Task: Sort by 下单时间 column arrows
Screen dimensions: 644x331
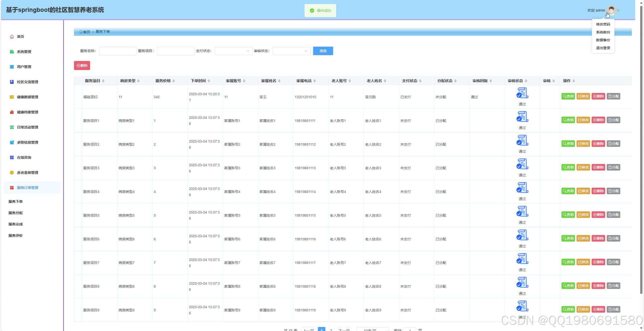Action: [209, 81]
